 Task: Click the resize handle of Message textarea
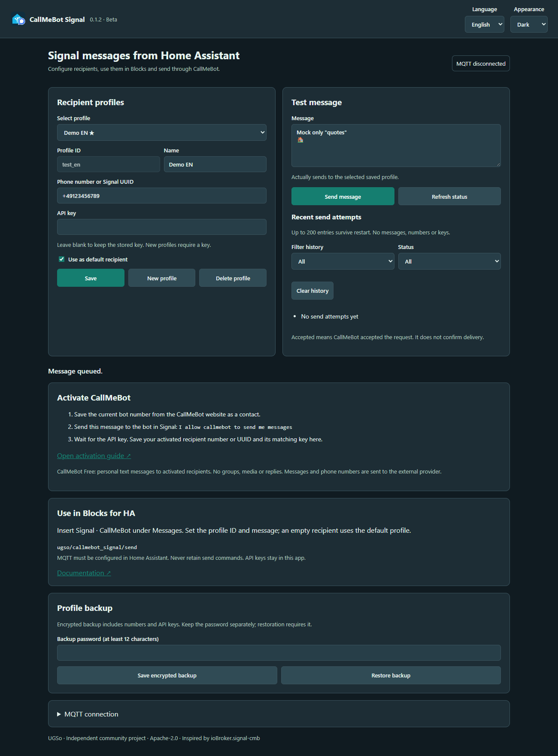pos(498,164)
